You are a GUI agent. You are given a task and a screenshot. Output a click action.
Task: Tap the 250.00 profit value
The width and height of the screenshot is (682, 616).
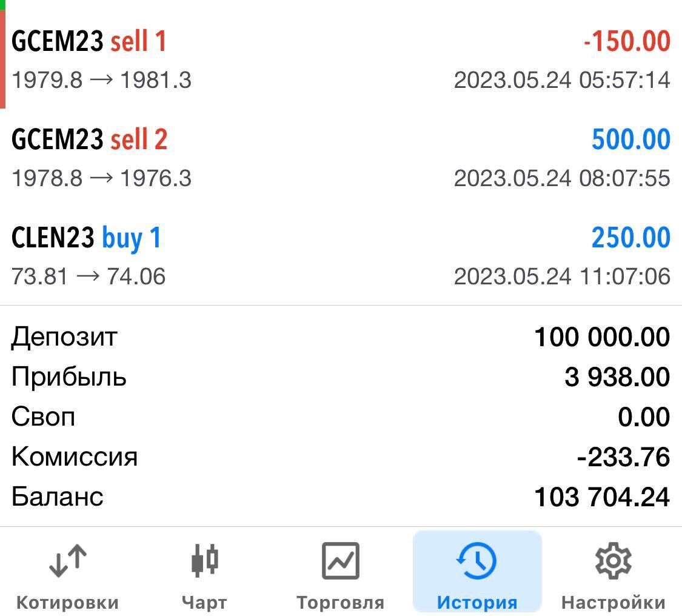coord(630,238)
